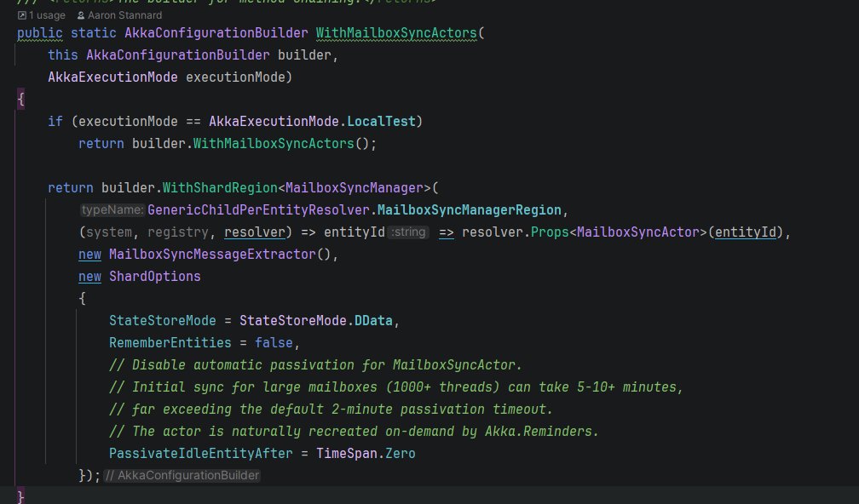Screen dimensions: 859x504
Task: Click 'GenericChildPerEntityResolver' class name
Action: [x=258, y=210]
